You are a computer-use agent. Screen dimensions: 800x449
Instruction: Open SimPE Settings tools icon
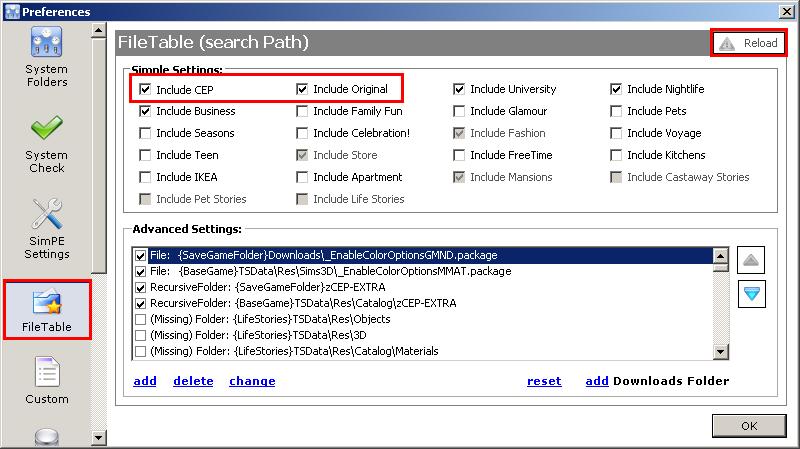(x=46, y=214)
